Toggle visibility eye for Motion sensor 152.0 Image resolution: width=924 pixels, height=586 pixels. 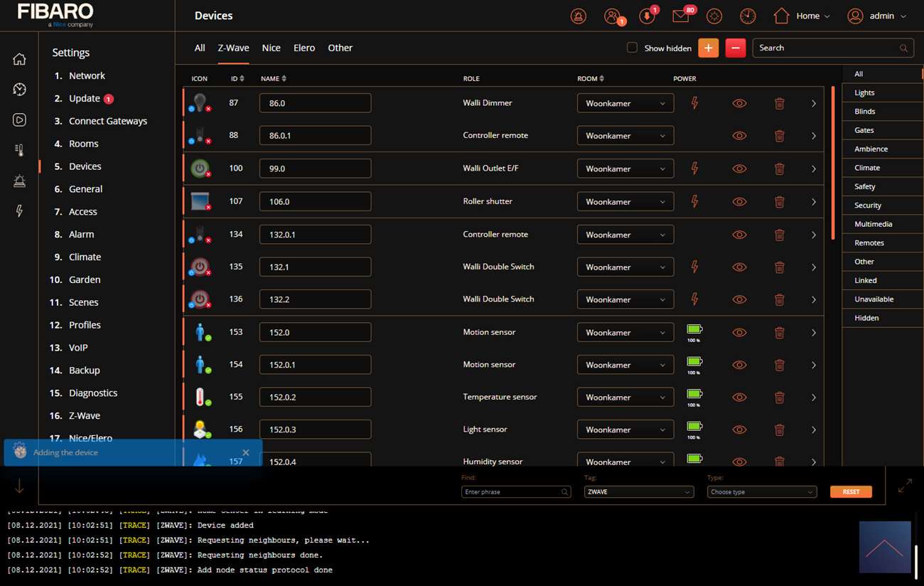point(739,333)
